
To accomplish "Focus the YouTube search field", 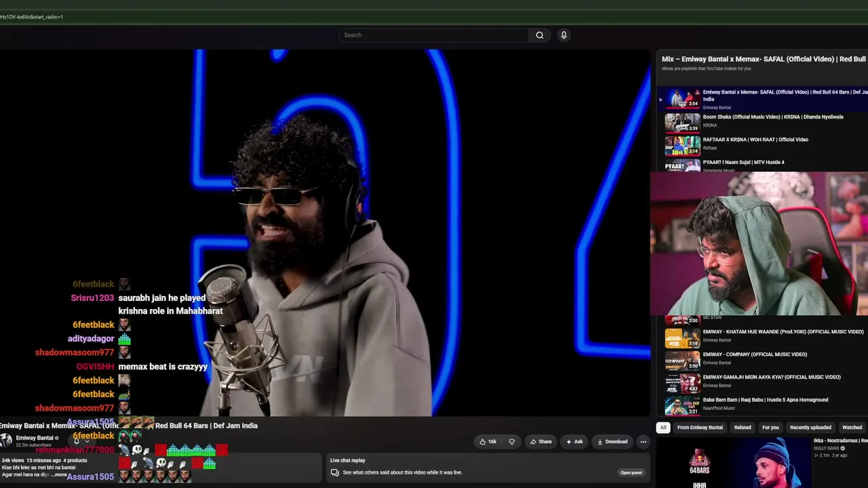I will click(434, 35).
